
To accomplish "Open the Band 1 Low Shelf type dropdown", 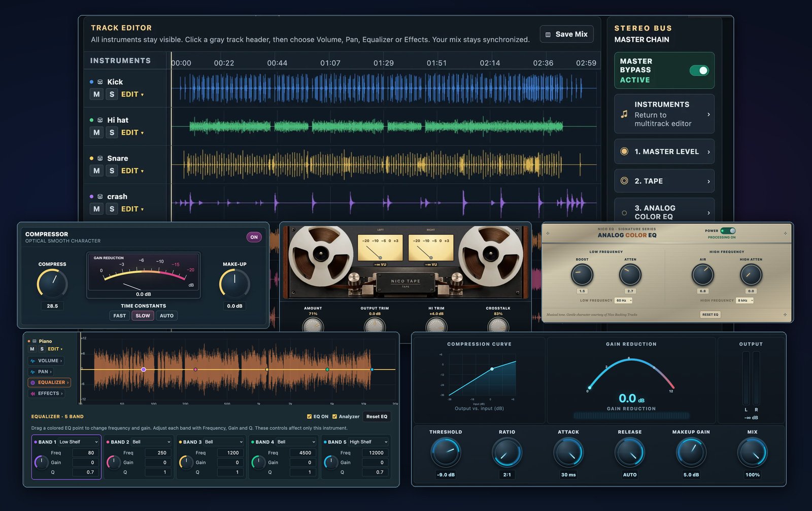I will [x=79, y=442].
